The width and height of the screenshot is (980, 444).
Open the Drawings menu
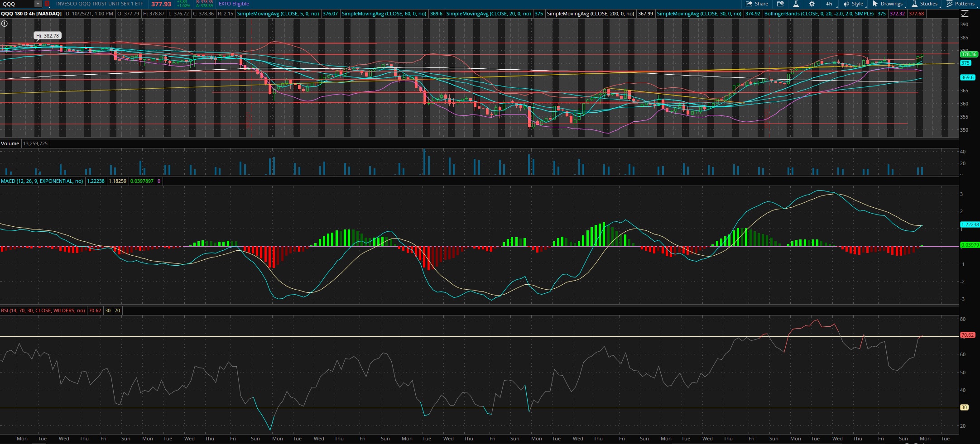(x=887, y=4)
